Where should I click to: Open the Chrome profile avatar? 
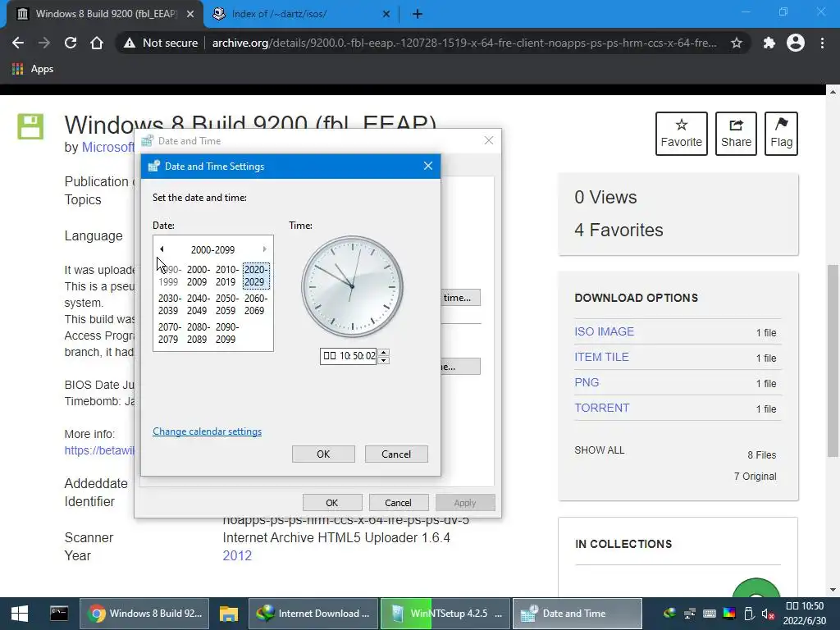tap(796, 43)
